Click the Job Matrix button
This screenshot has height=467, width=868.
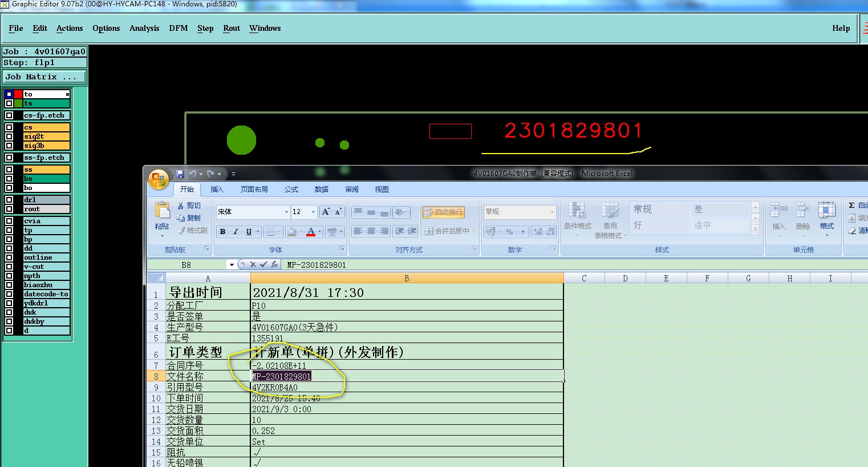coord(44,77)
